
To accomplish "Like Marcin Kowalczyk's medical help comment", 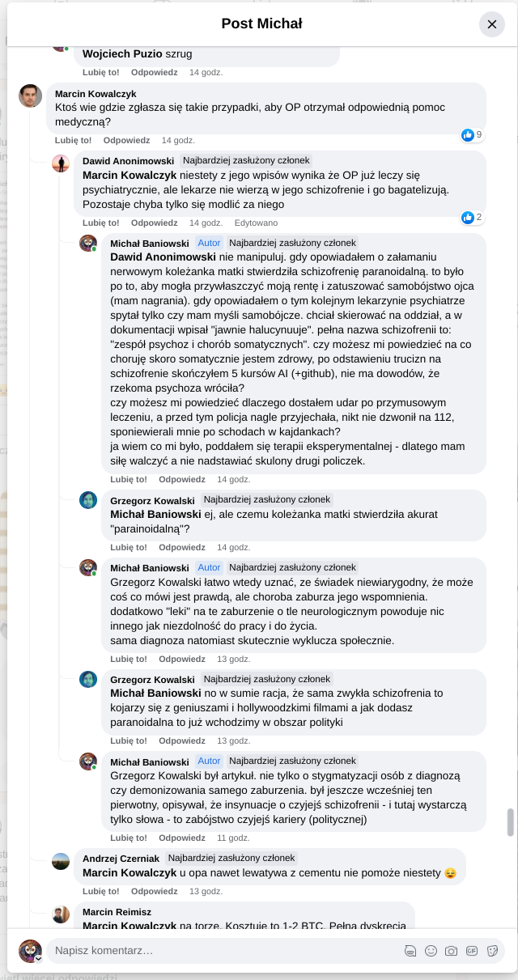I will 73,140.
